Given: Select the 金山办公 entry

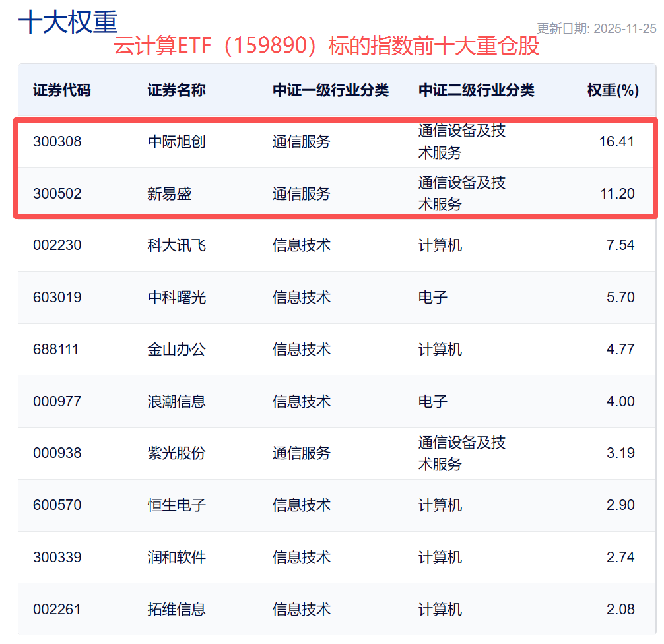Looking at the screenshot, I should (176, 349).
